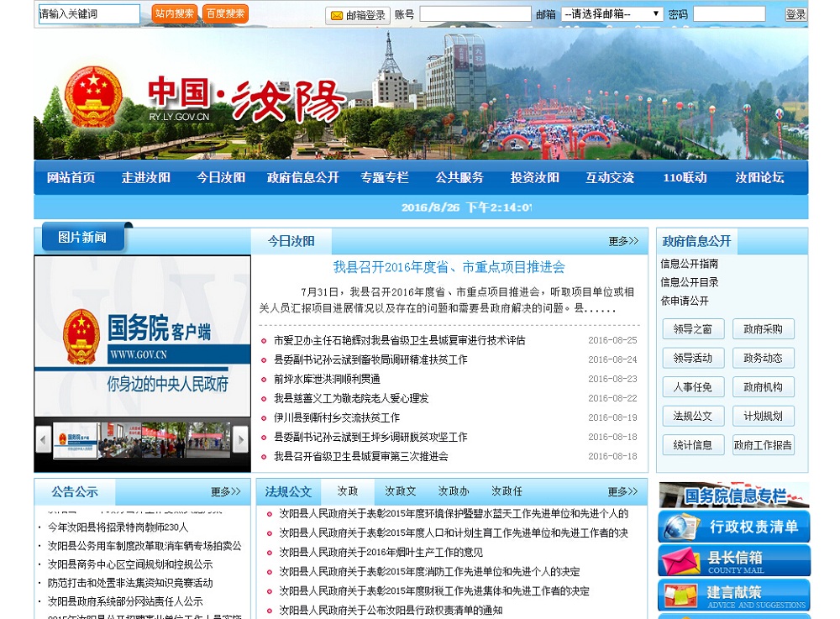Viewport: 840px width, 619px height.
Task: Open 依申请公开 link
Action: click(685, 301)
